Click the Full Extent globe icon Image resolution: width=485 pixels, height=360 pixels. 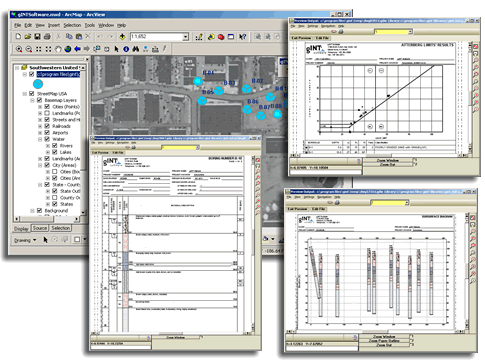tap(68, 49)
